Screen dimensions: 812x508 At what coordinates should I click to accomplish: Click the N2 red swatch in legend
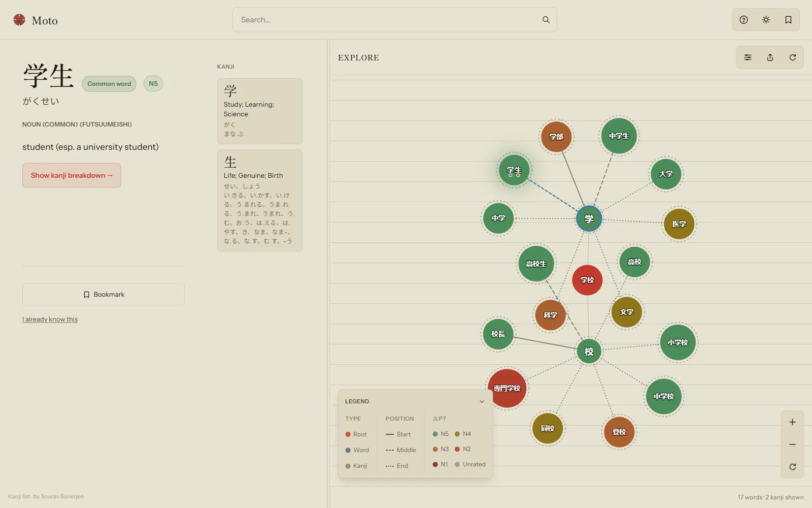pos(457,449)
